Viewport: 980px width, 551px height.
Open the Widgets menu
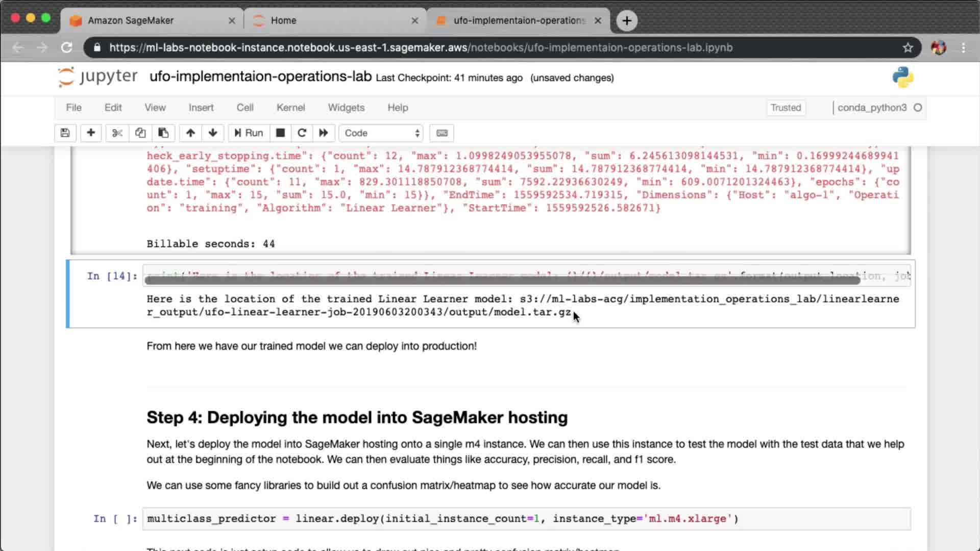tap(346, 108)
